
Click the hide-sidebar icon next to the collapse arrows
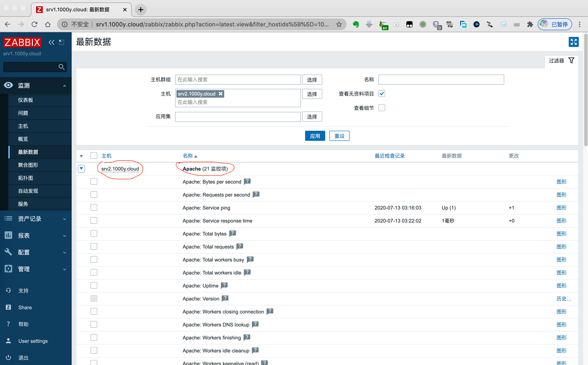pyautogui.click(x=62, y=43)
